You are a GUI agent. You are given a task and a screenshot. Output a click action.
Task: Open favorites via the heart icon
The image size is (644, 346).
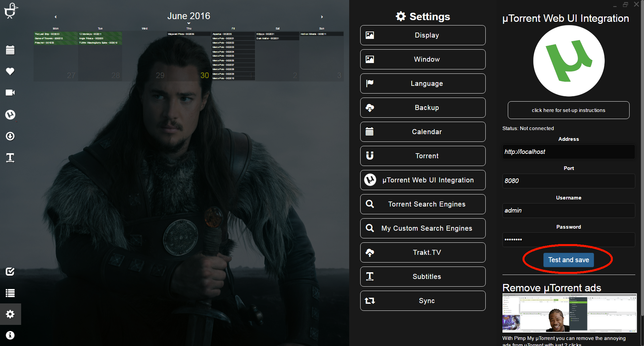(10, 71)
